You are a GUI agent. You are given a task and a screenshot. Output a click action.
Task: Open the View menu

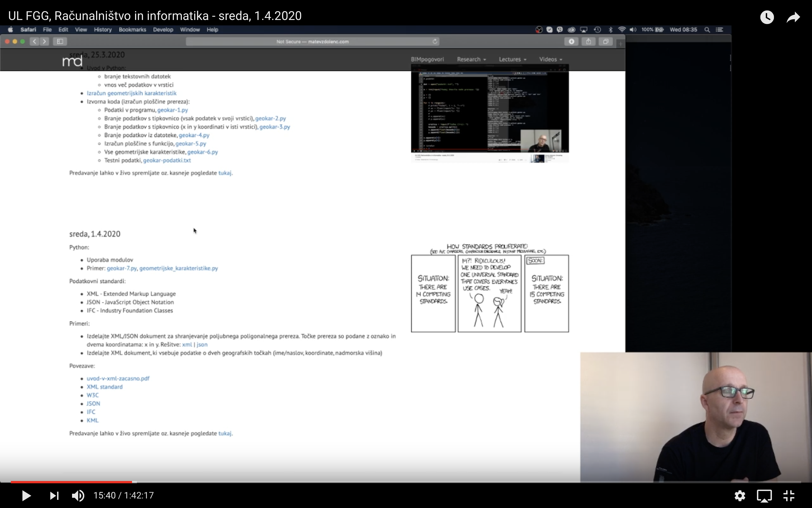[x=81, y=29]
